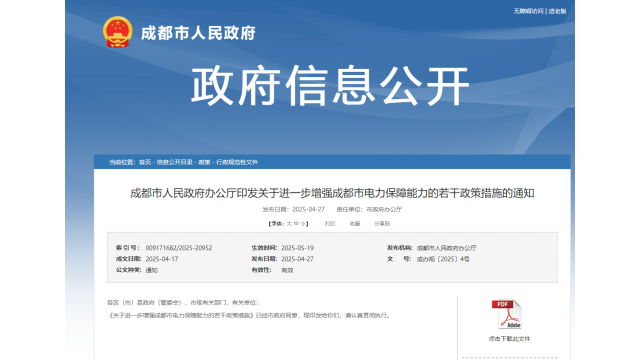The width and height of the screenshot is (640, 360).
Task: Select 成文日期 value 2025-04-17
Action: pyautogui.click(x=162, y=259)
